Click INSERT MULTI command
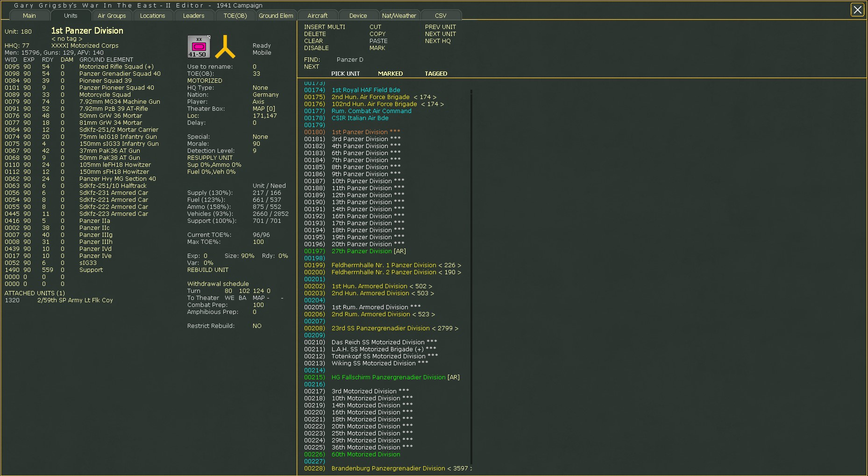Image resolution: width=868 pixels, height=476 pixels. [x=325, y=27]
